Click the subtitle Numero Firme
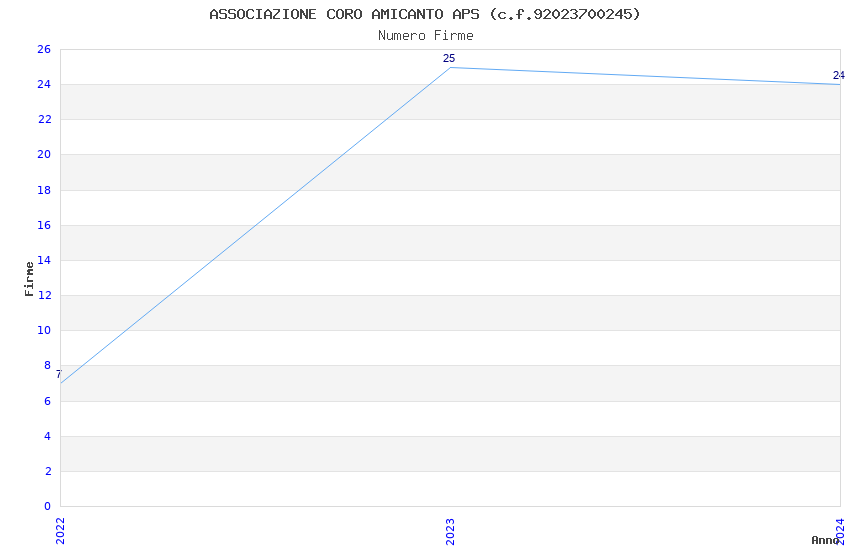This screenshot has width=850, height=550. tap(426, 36)
